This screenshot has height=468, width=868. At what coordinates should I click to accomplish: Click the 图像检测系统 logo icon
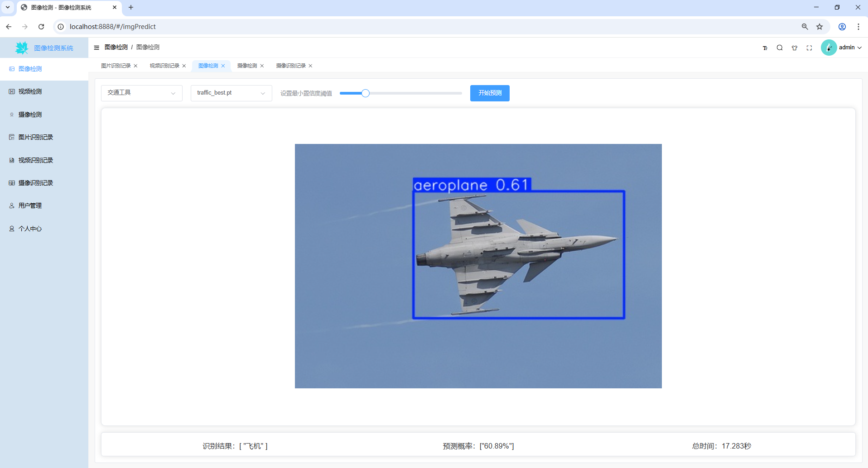[x=22, y=48]
